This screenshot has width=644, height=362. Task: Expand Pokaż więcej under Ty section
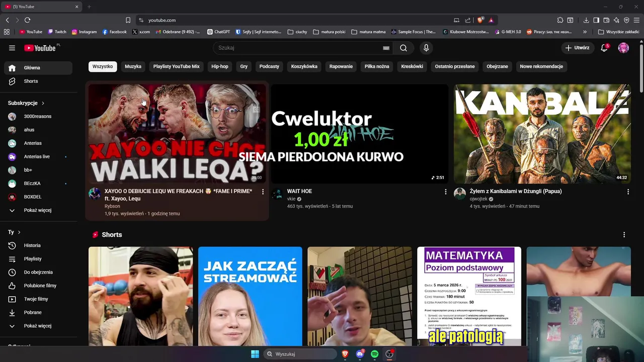pos(39,326)
